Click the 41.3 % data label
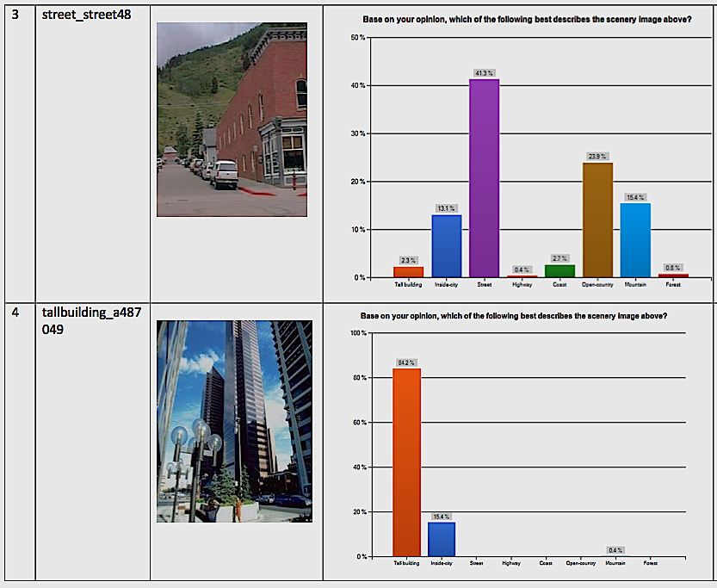717x588 pixels. (484, 73)
